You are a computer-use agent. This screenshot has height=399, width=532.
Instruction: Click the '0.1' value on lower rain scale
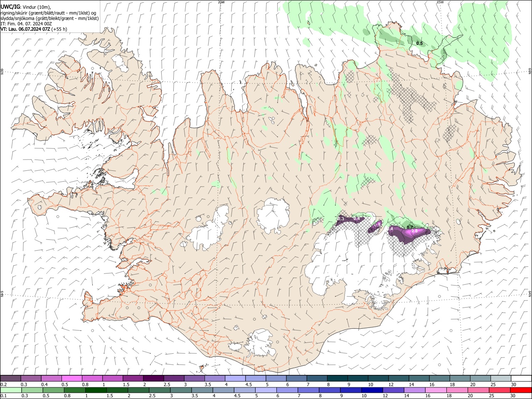pyautogui.click(x=3, y=396)
